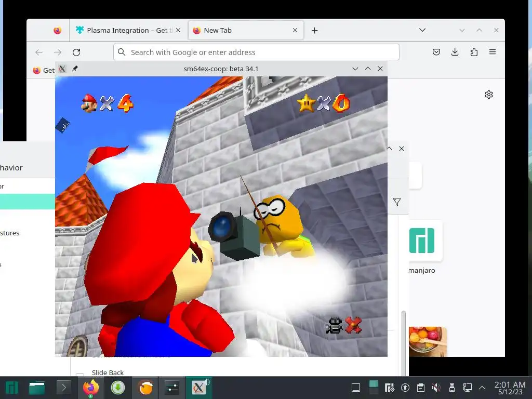The image size is (532, 399).
Task: Click the filter icon in background settings window
Action: (x=396, y=202)
